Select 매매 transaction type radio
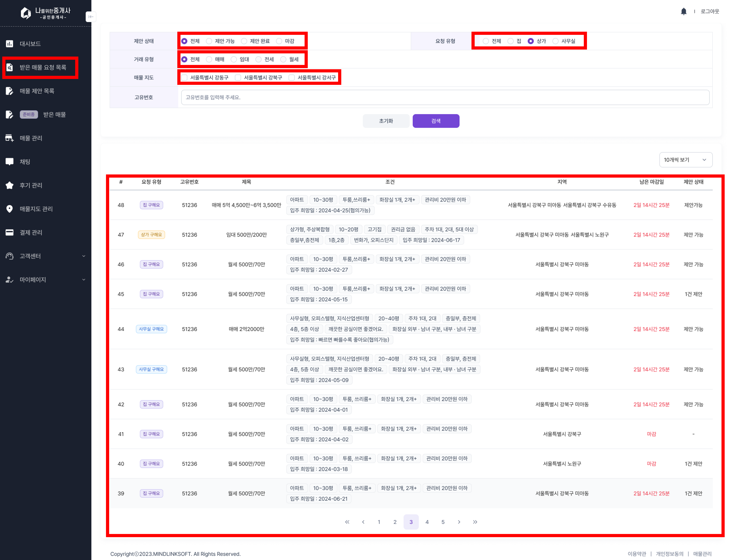The height and width of the screenshot is (560, 731). coord(209,59)
